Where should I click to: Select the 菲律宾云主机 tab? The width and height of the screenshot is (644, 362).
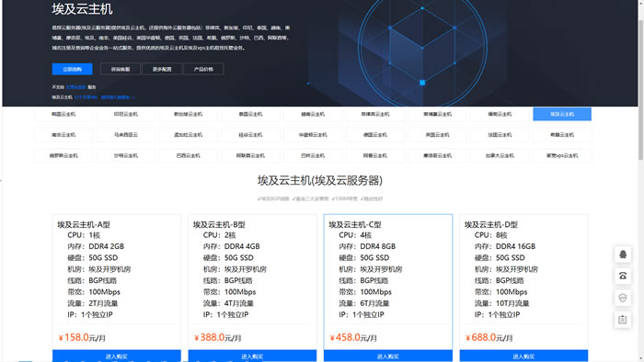pos(375,114)
